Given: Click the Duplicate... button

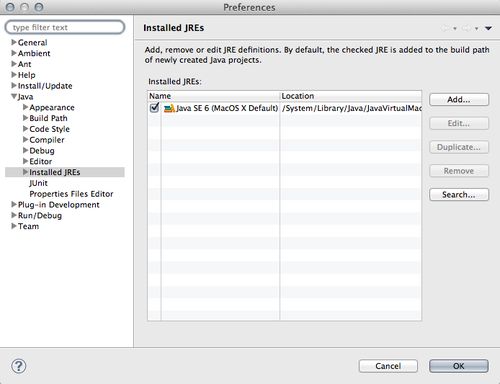Looking at the screenshot, I should point(459,147).
